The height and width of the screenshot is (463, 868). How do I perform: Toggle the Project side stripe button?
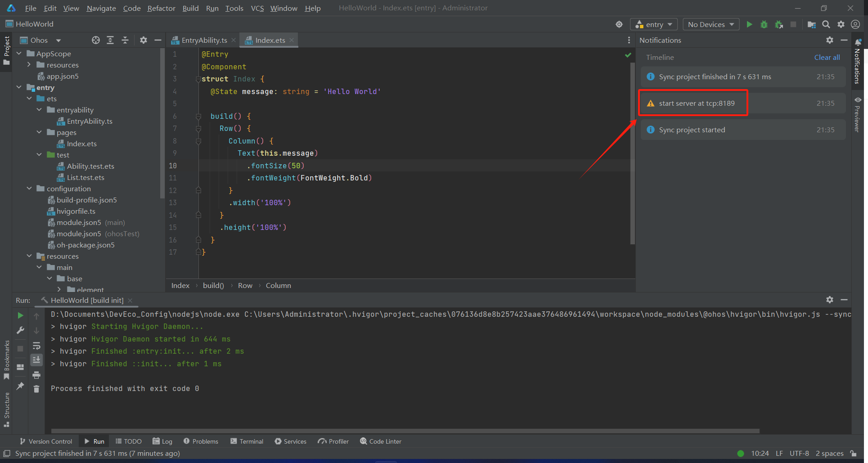point(6,50)
